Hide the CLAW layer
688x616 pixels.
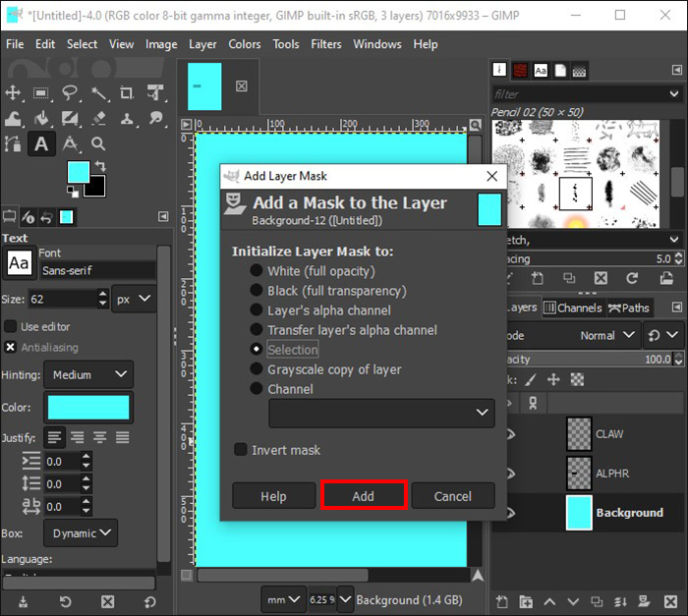point(510,434)
